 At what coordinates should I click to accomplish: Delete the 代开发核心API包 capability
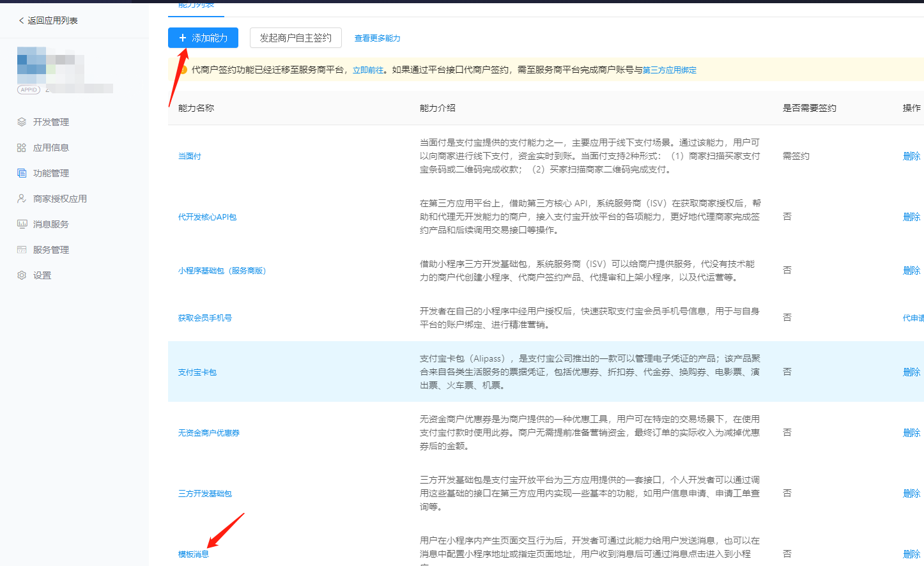(x=912, y=217)
